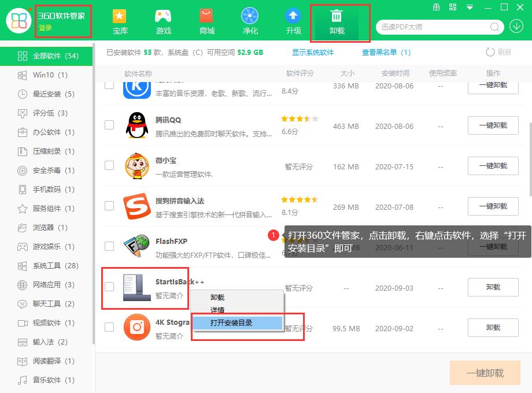
Task: Click 一键卸载 for 搜狗拼音输入法
Action: pos(493,206)
